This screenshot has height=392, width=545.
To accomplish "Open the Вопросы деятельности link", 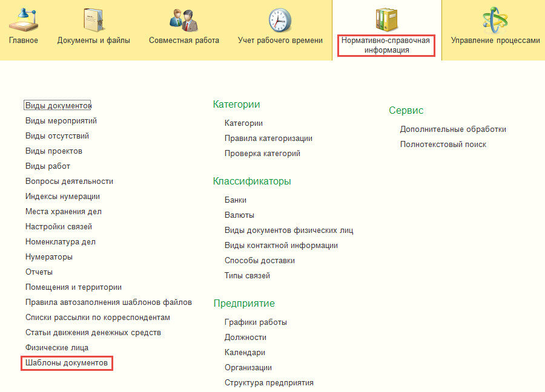I will 69,181.
